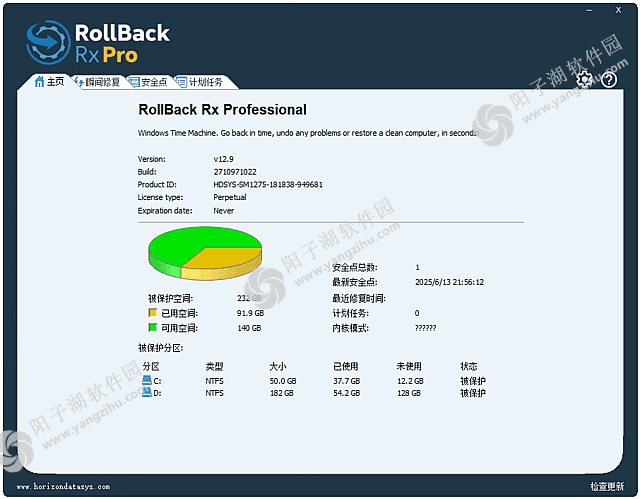Open the www.horizondatasys.com link

coord(63,486)
